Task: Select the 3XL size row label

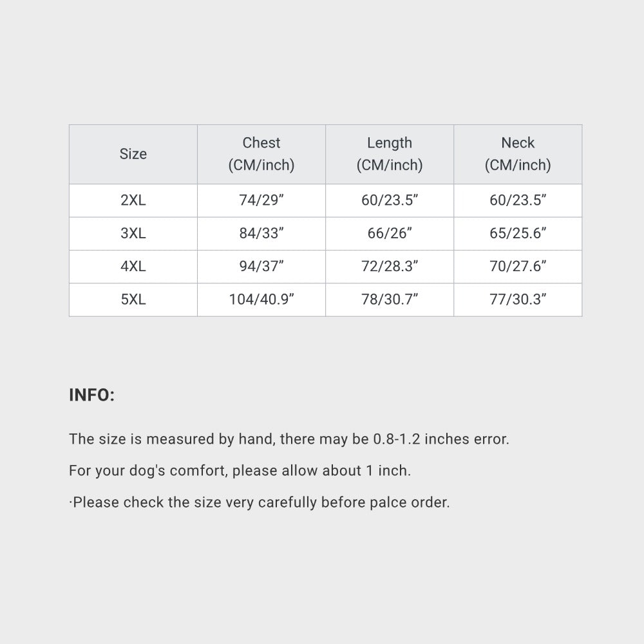Action: pyautogui.click(x=133, y=233)
